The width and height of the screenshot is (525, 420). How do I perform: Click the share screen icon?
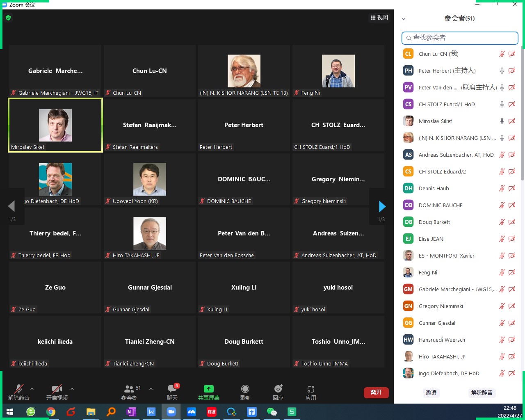click(x=208, y=389)
